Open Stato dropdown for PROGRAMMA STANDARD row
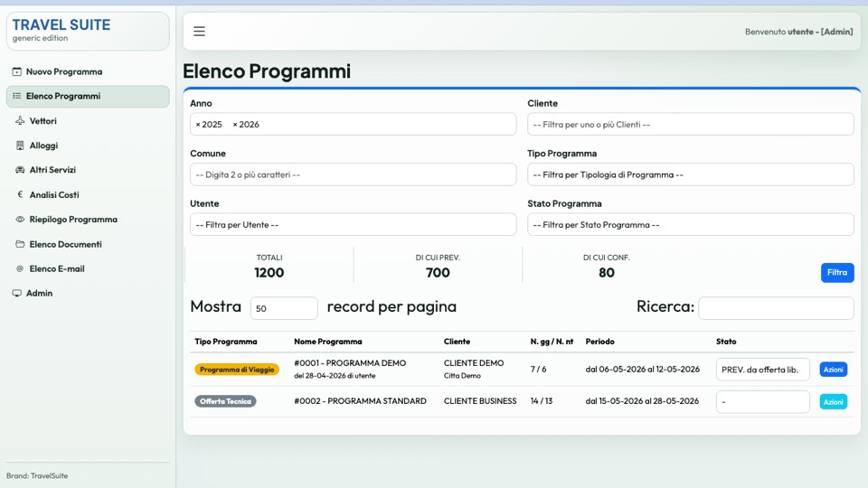The height and width of the screenshot is (488, 868). click(763, 401)
